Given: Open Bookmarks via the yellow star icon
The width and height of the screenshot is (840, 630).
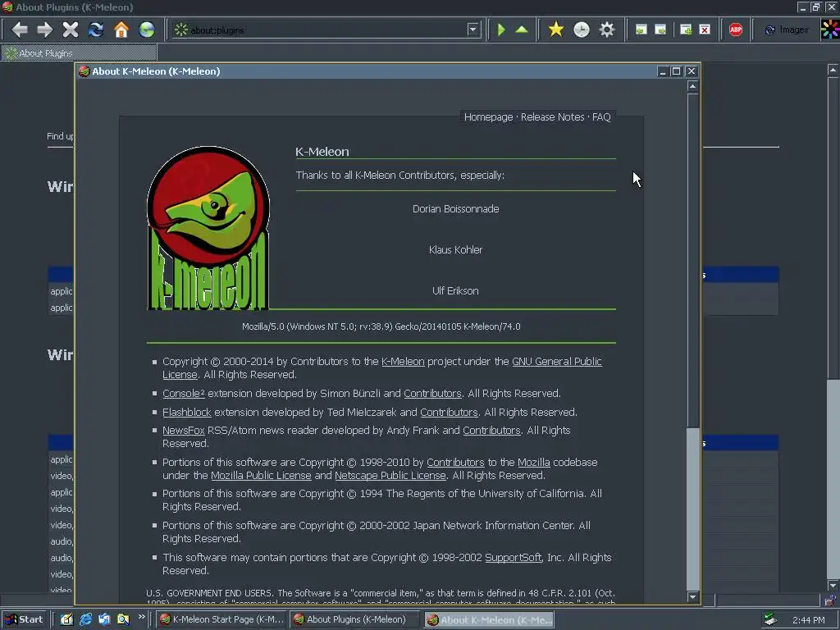Looking at the screenshot, I should coord(556,30).
